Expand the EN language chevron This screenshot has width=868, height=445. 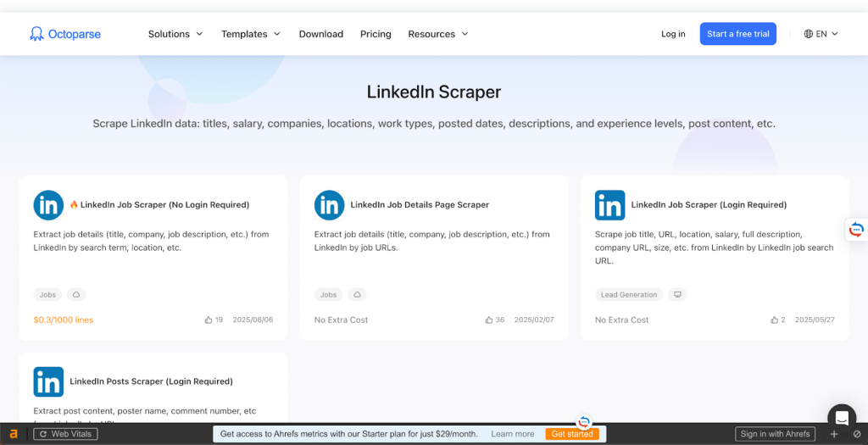click(835, 34)
